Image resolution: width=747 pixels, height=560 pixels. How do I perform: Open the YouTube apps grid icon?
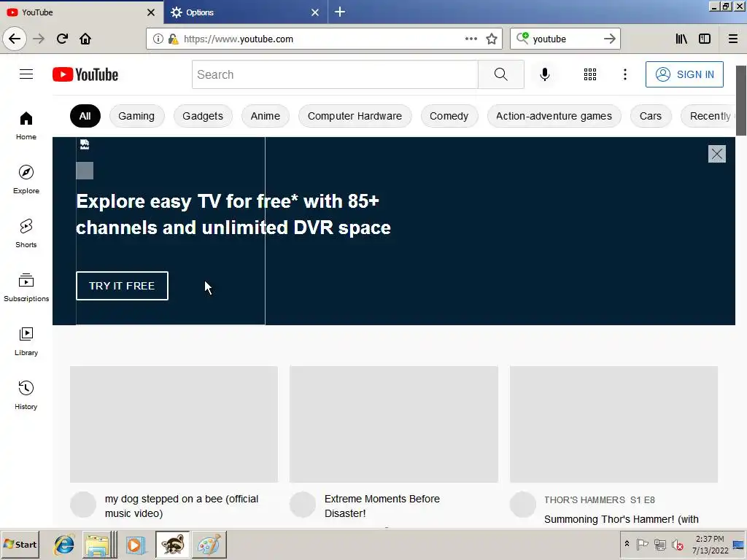coord(589,74)
